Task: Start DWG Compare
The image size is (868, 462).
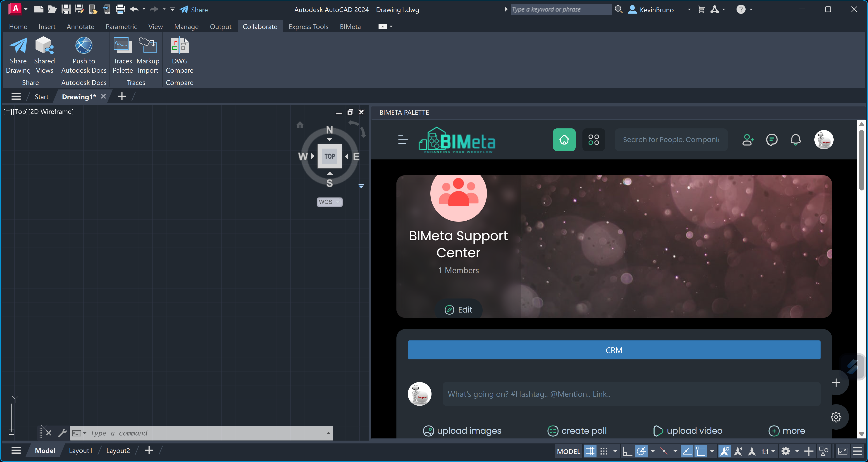Action: 180,56
